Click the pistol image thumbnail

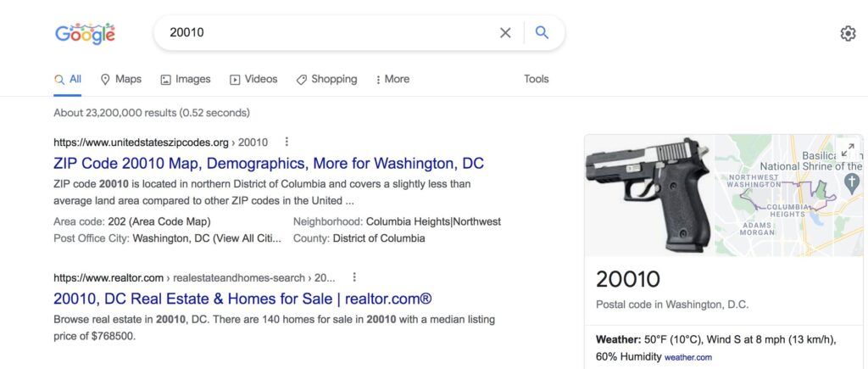click(649, 195)
